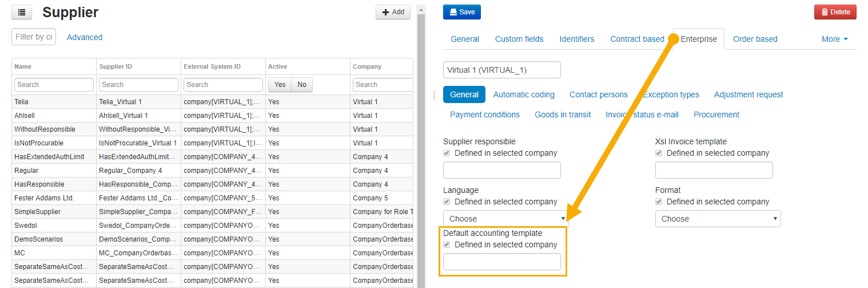This screenshot has width=868, height=288.
Task: Toggle Format defined in selected company checkbox
Action: 659,202
